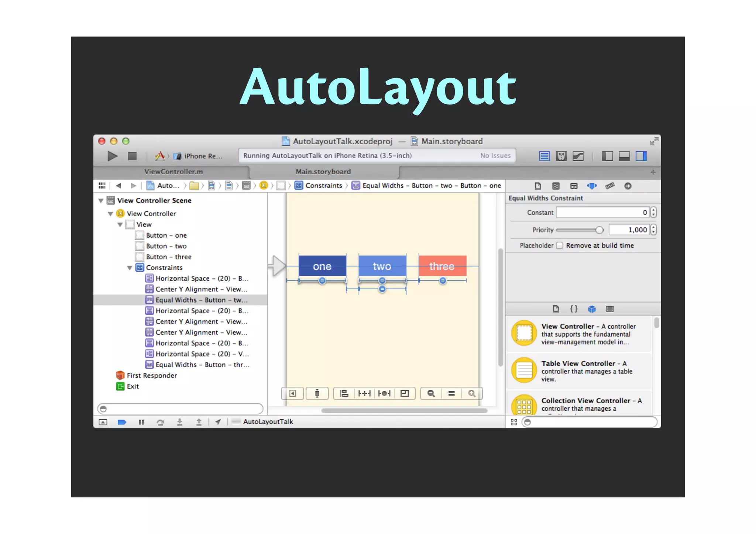Image resolution: width=756 pixels, height=534 pixels.
Task: Click the Pin constraints button on canvas
Action: 364,393
